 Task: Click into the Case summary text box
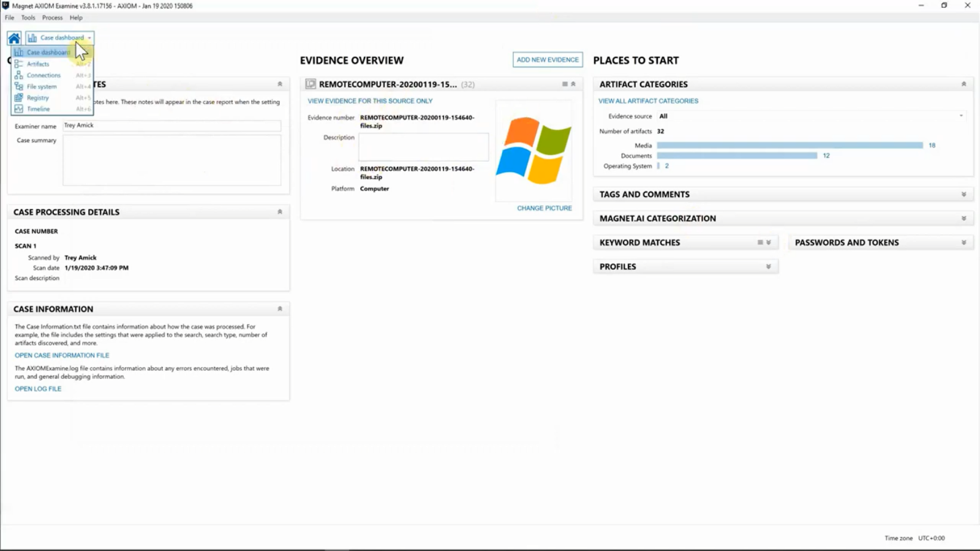coord(171,160)
